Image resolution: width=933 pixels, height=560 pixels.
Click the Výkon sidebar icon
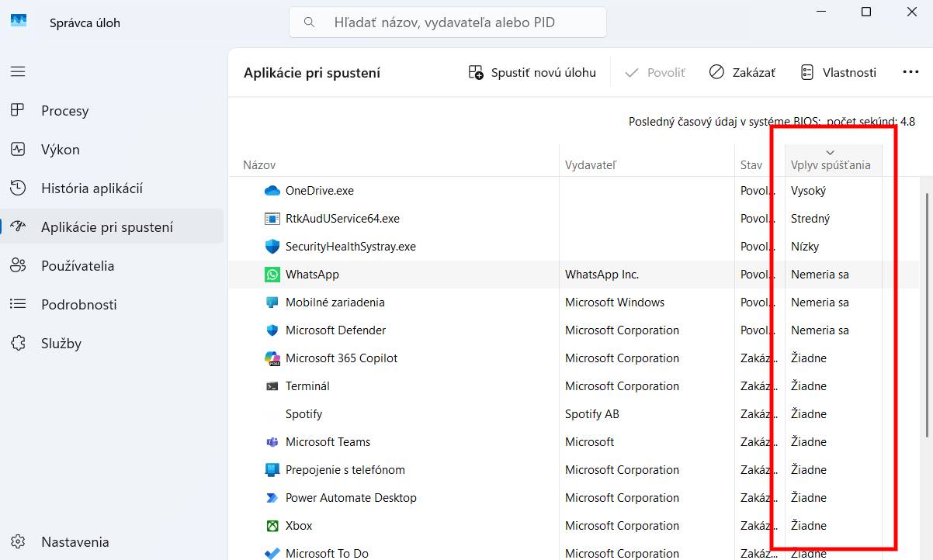point(18,149)
